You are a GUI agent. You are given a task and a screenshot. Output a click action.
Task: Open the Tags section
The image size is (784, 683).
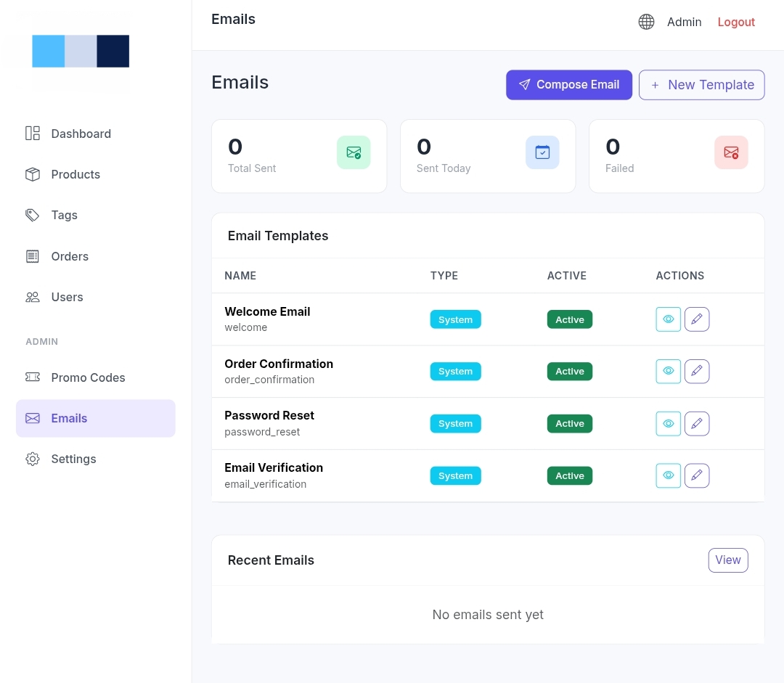tap(96, 215)
